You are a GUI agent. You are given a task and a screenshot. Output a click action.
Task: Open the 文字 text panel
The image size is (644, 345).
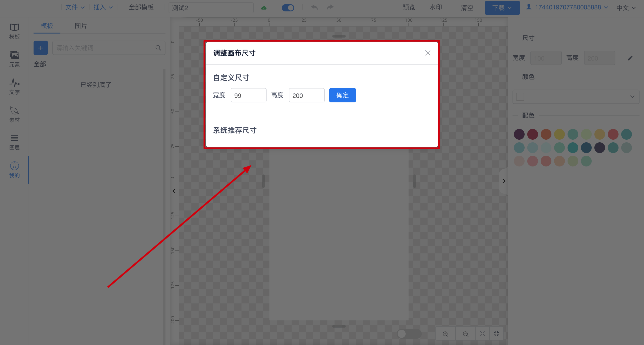coord(14,86)
